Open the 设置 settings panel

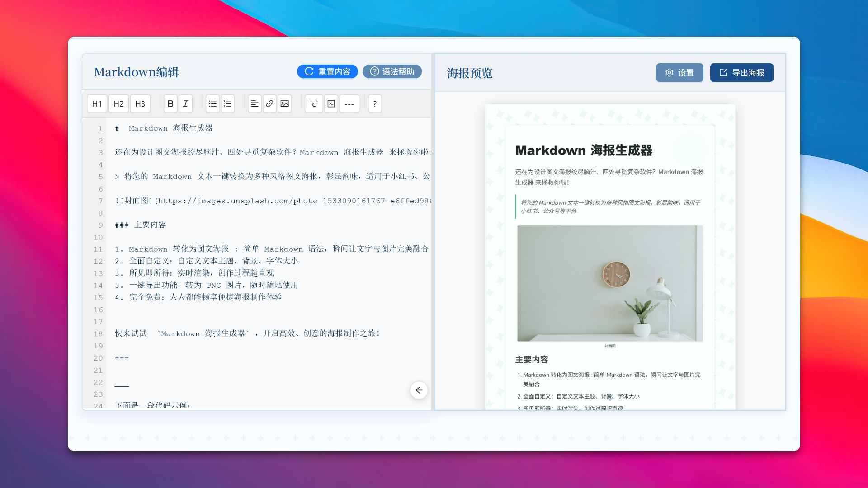679,73
